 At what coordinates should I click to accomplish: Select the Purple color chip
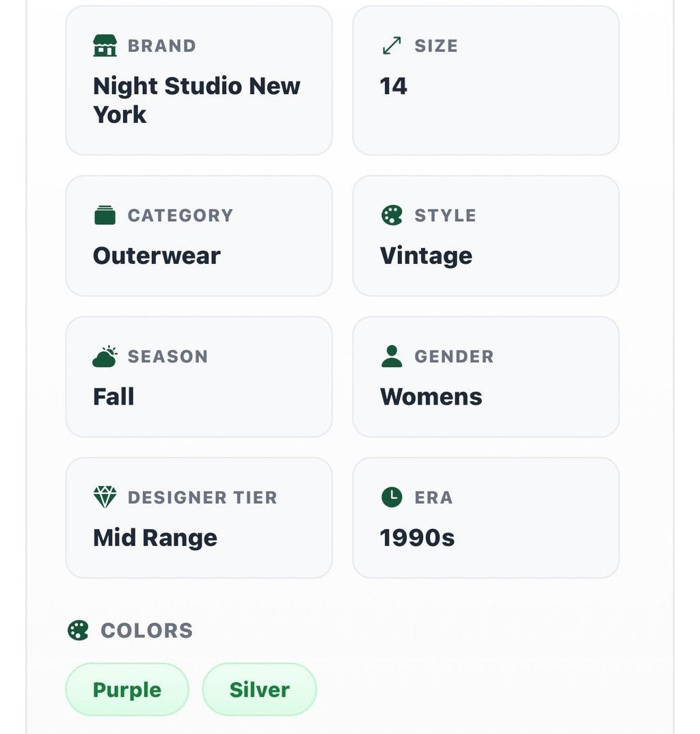pos(127,690)
